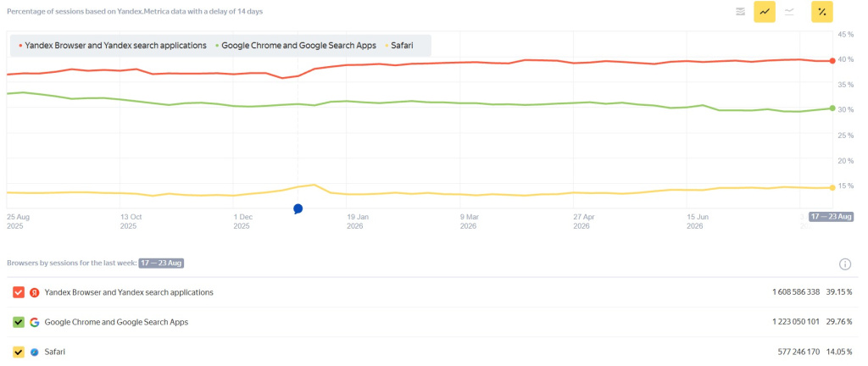This screenshot has height=366, width=868.
Task: Click Safari row name in table
Action: 55,352
